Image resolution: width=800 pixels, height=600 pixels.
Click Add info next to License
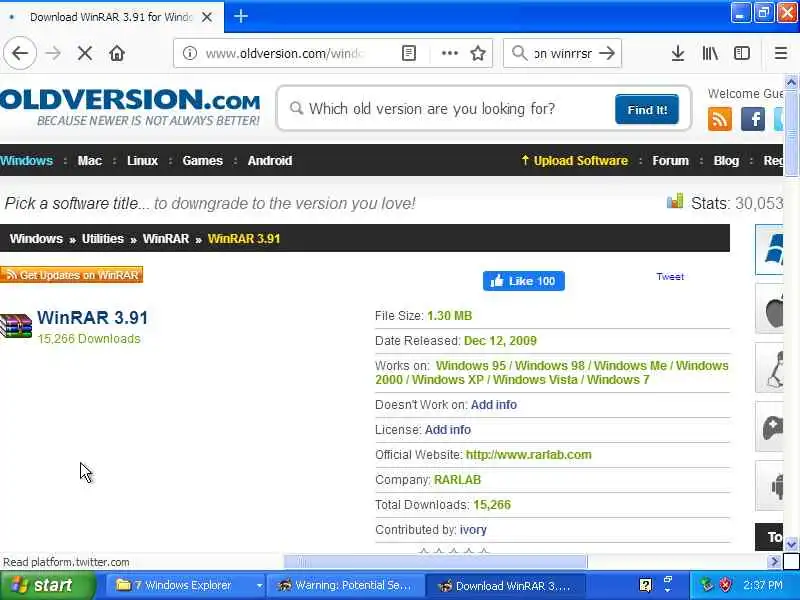click(x=447, y=430)
